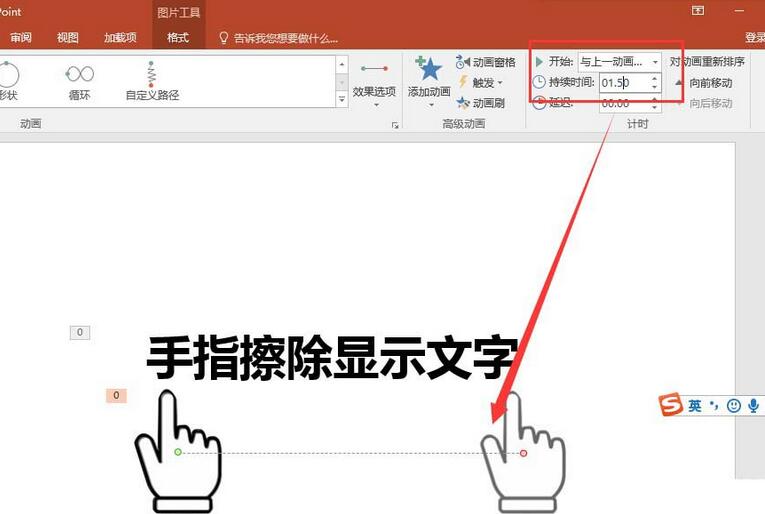Open the Trigger (触发) dropdown

tap(481, 83)
